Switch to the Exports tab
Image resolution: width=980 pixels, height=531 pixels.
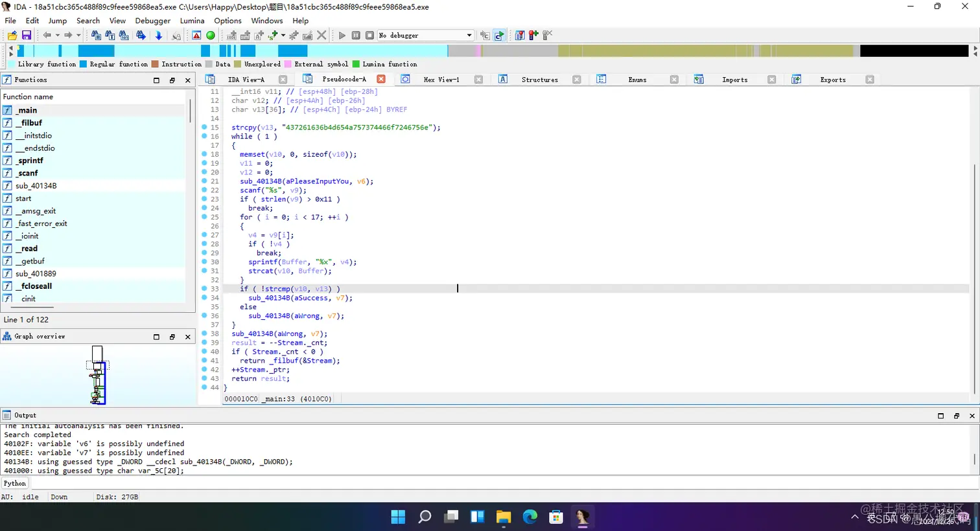[833, 80]
